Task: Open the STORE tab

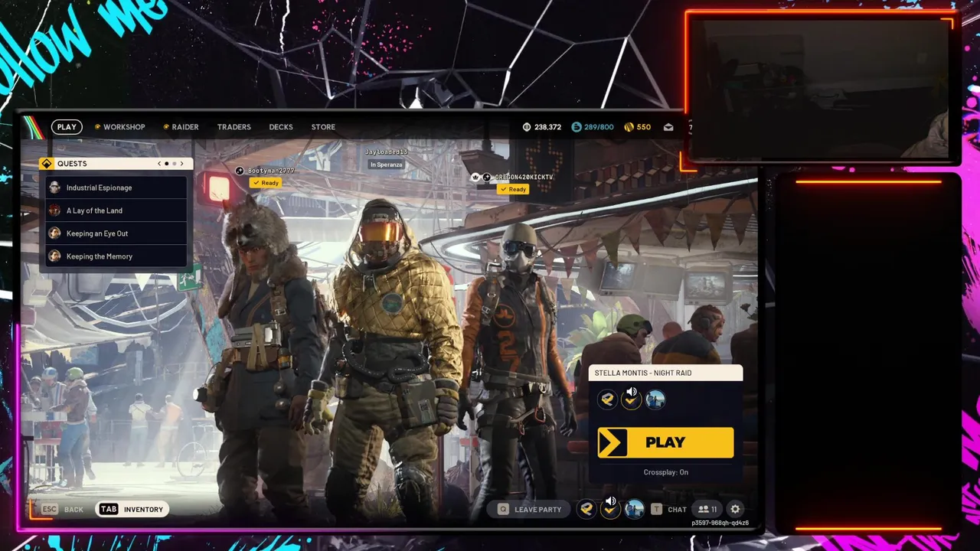Action: (323, 127)
